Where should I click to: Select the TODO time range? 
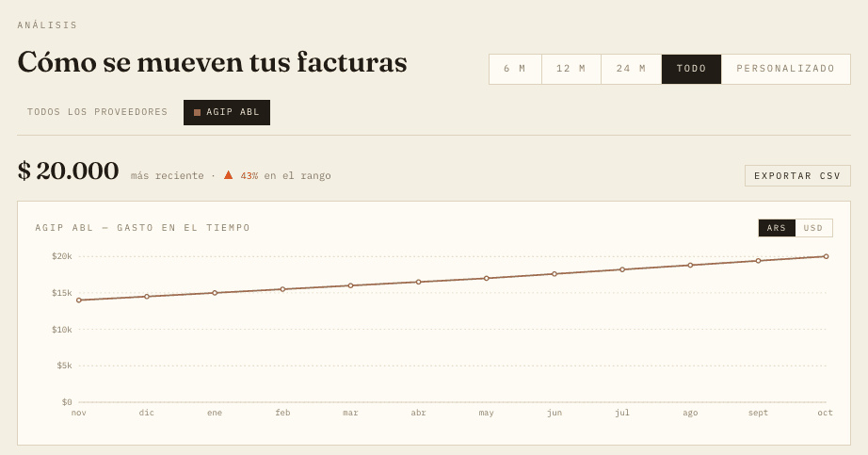(691, 69)
